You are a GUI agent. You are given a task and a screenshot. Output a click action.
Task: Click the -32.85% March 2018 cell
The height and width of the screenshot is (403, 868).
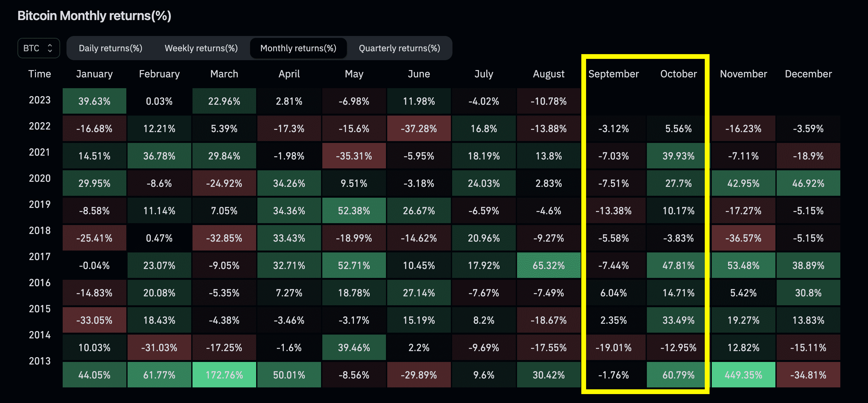click(x=224, y=238)
